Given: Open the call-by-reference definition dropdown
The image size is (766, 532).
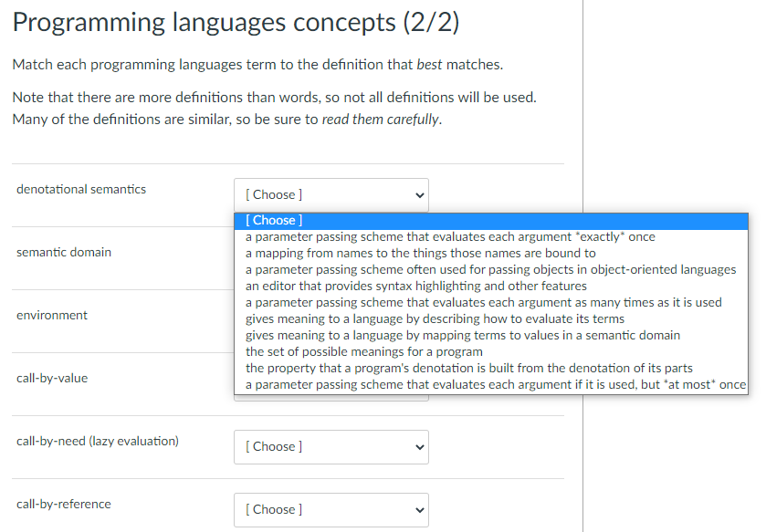Looking at the screenshot, I should (331, 509).
